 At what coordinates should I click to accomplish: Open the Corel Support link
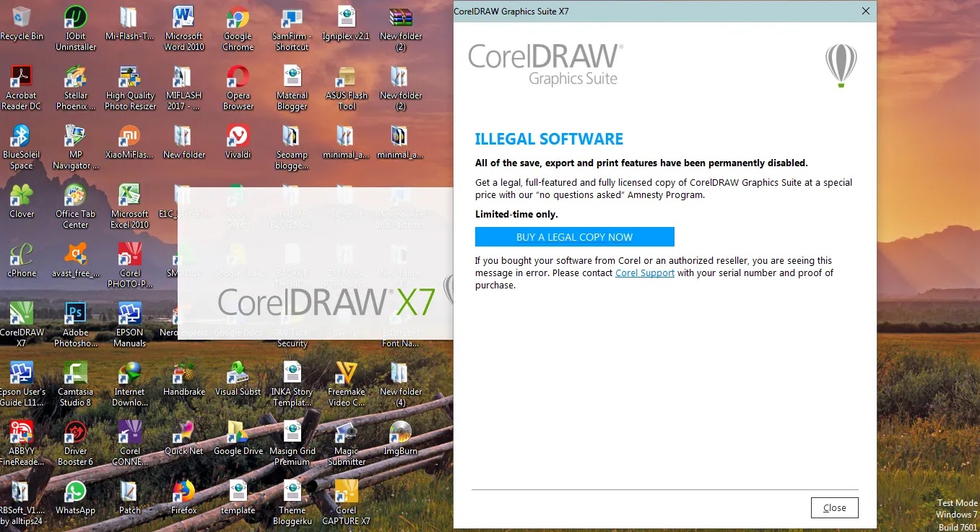[x=645, y=273]
